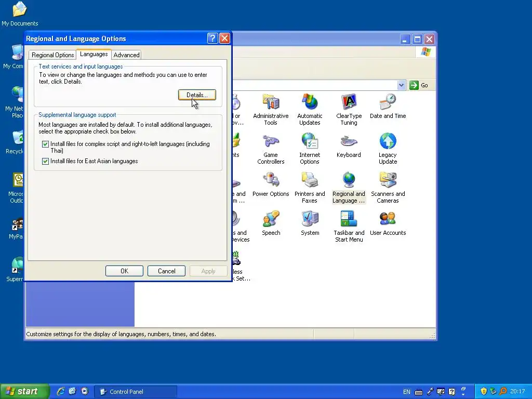Show desktop from Quick Launch
The width and height of the screenshot is (532, 399).
pyautogui.click(x=72, y=391)
